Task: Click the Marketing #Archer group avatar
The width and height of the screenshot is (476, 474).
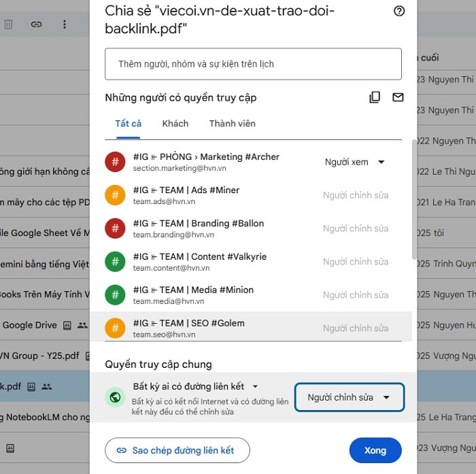Action: point(115,162)
